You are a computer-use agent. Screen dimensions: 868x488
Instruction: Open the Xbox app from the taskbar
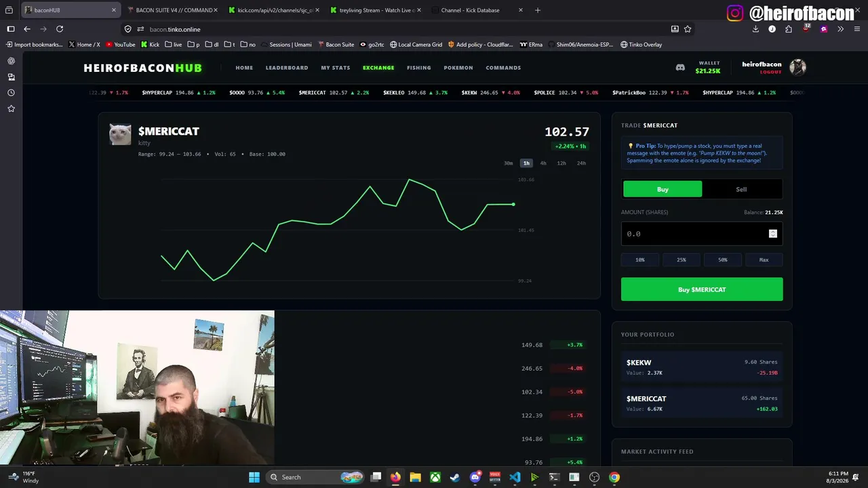pos(435,477)
